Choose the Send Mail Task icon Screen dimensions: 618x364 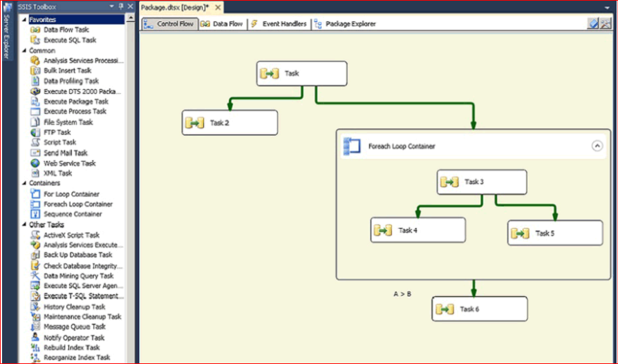[x=36, y=153]
